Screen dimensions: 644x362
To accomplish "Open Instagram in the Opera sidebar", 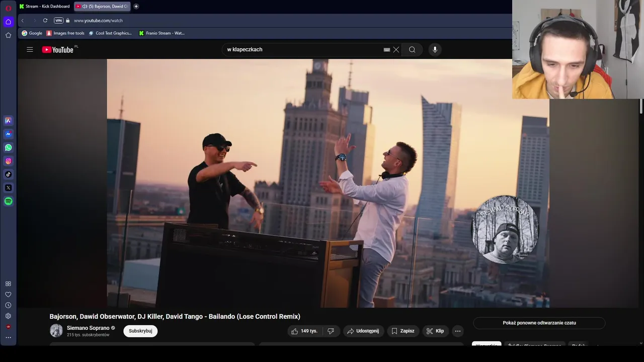I will point(8,161).
